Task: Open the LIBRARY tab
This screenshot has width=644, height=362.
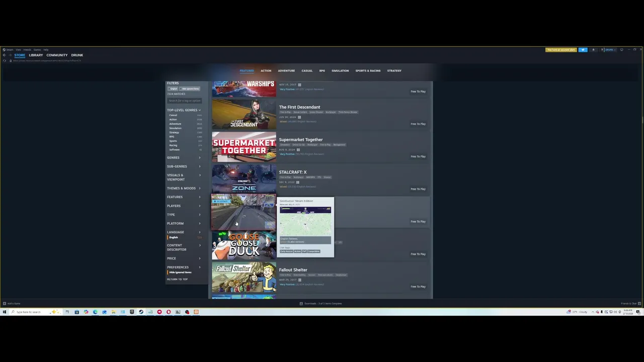Action: 36,55
